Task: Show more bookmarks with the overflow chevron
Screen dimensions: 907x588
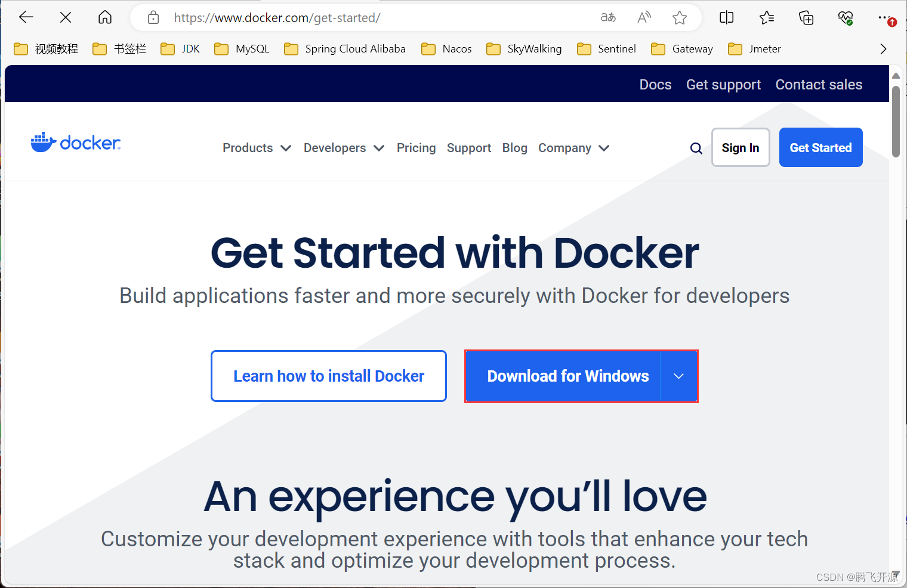Action: pyautogui.click(x=883, y=49)
